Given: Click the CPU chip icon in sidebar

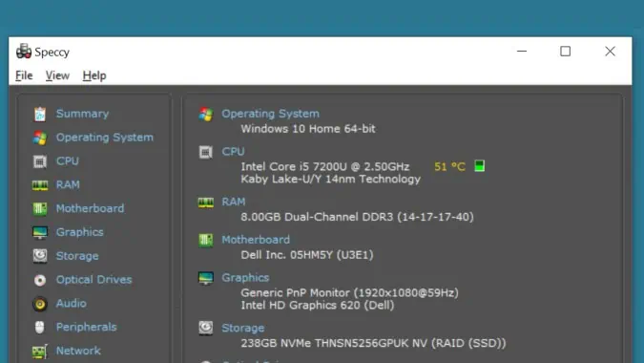Looking at the screenshot, I should 40,161.
